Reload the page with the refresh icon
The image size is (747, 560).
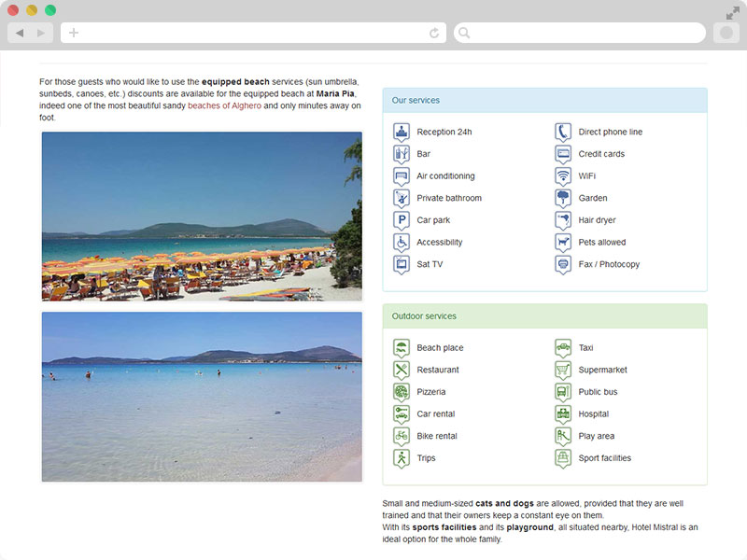[x=434, y=33]
